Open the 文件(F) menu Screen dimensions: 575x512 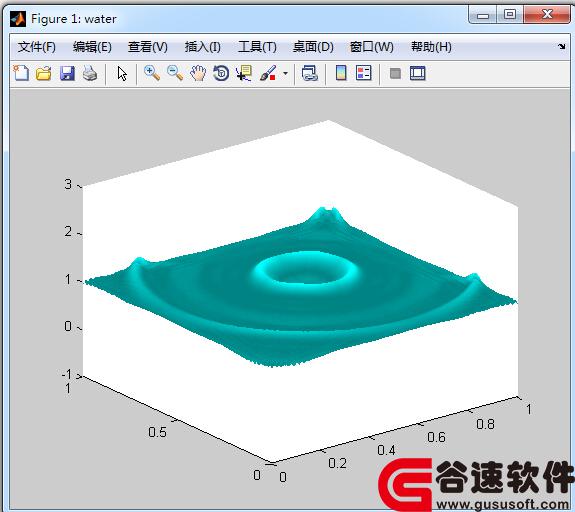(37, 47)
